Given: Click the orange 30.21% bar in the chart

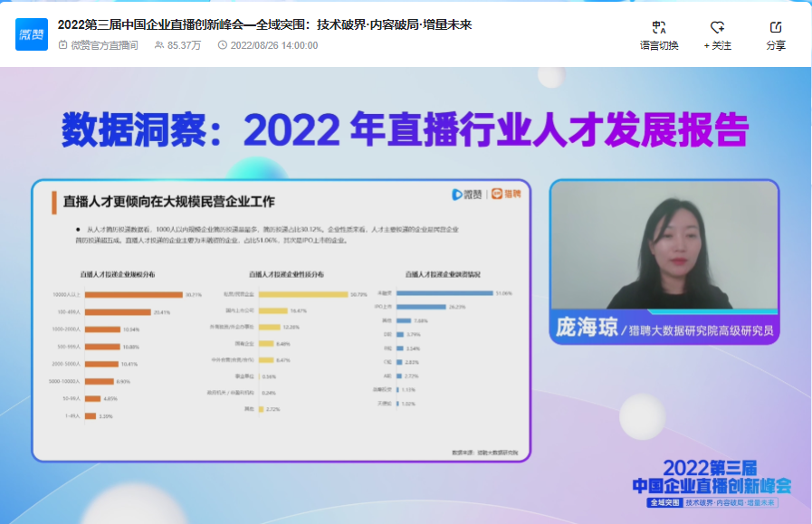Looking at the screenshot, I should [134, 295].
